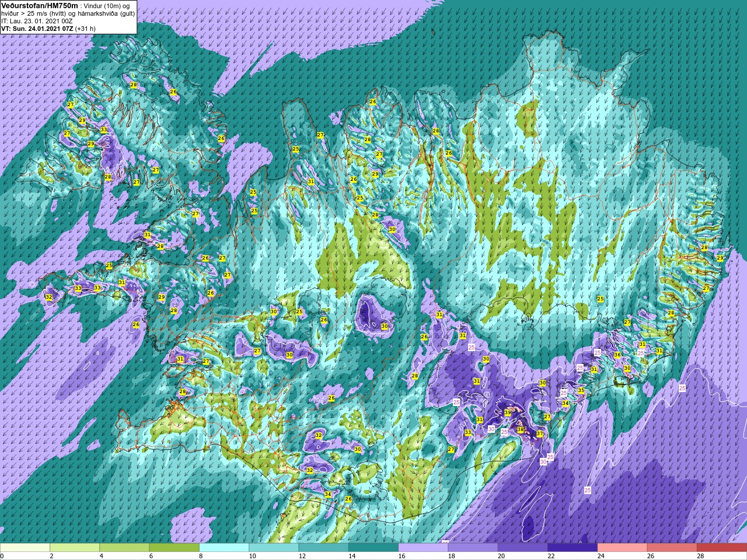747x560 pixels.
Task: Click the yellow '35' gust label
Action: point(581,390)
